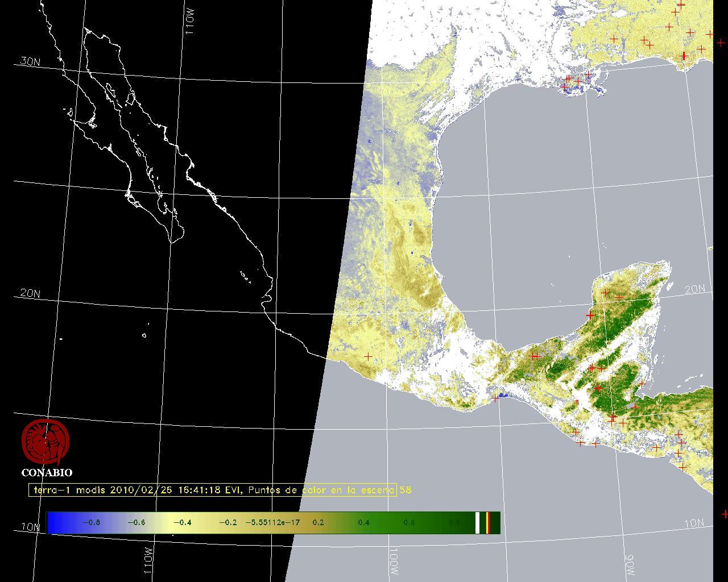Click the 90W longitude label at the bottom
The height and width of the screenshot is (582, 728).
tap(630, 565)
